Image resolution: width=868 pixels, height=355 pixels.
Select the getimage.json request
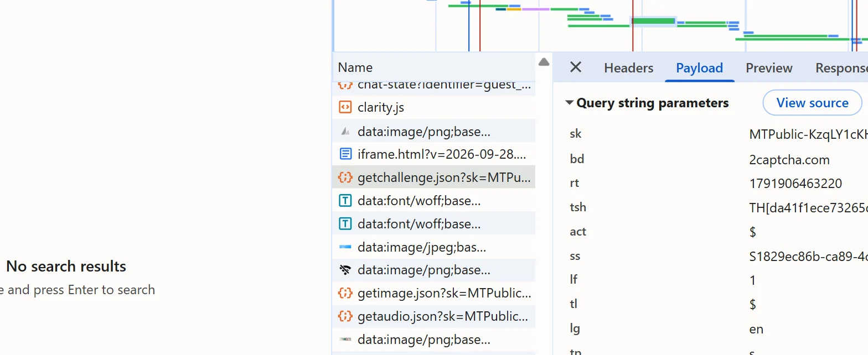pos(433,293)
